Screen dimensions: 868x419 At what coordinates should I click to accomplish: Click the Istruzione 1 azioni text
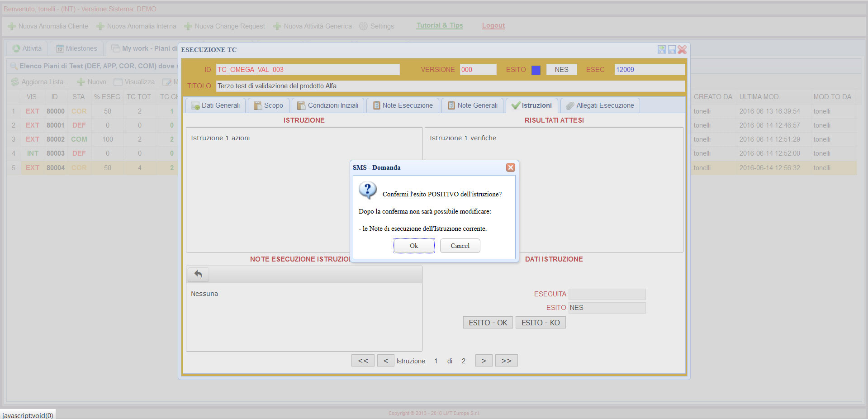click(220, 138)
